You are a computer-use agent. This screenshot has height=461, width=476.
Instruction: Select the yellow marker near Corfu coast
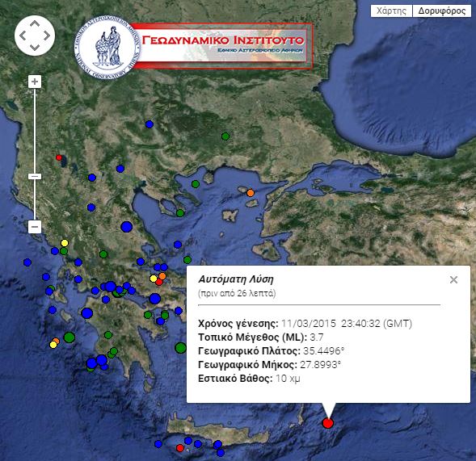click(x=65, y=243)
